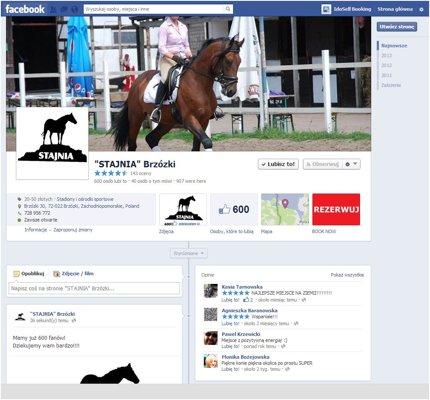The image size is (430, 400).
Task: Click the phone icon by 728 956 772
Action: coord(19,213)
